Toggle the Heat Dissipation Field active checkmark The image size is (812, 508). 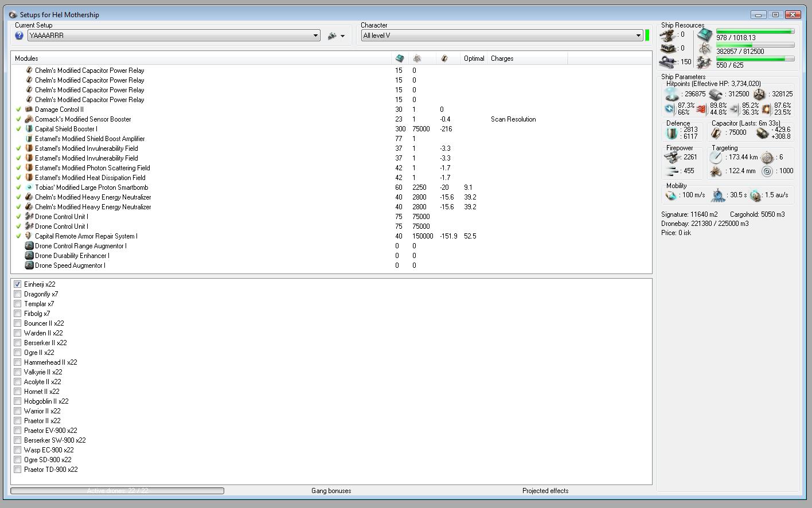click(18, 178)
